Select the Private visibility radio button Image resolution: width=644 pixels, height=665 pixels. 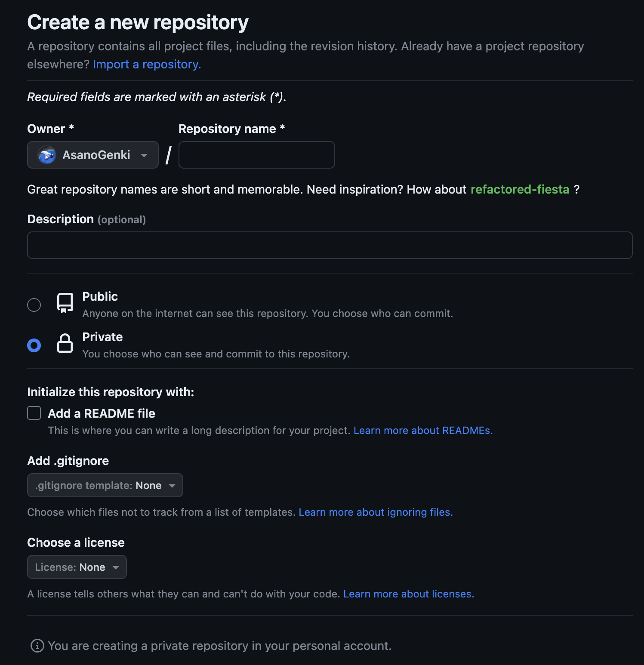pos(34,345)
